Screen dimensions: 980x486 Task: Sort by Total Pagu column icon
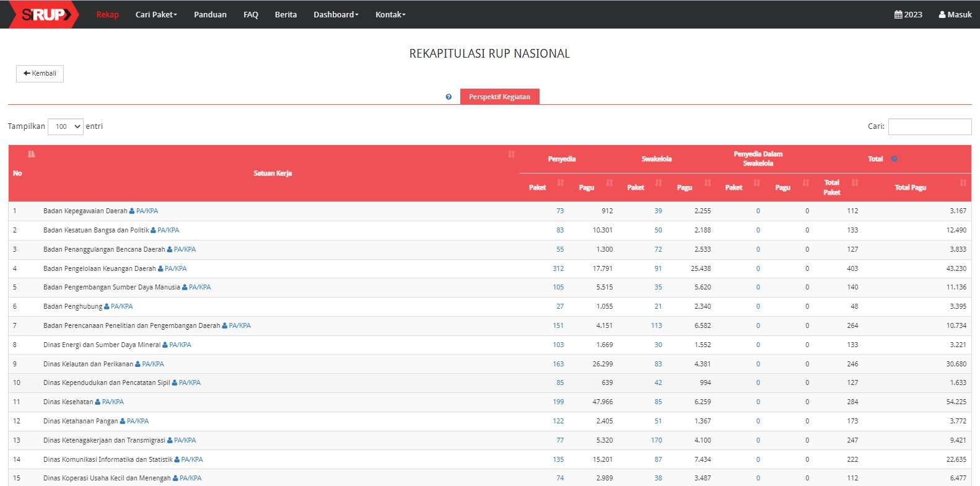963,182
